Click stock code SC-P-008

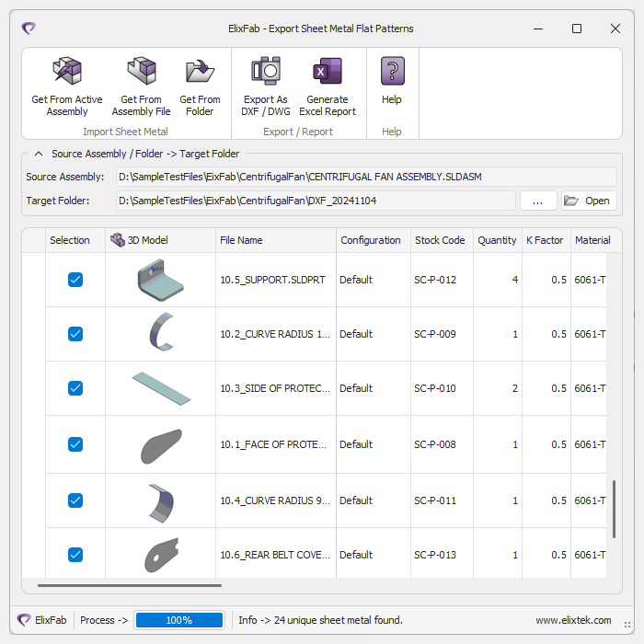(435, 444)
